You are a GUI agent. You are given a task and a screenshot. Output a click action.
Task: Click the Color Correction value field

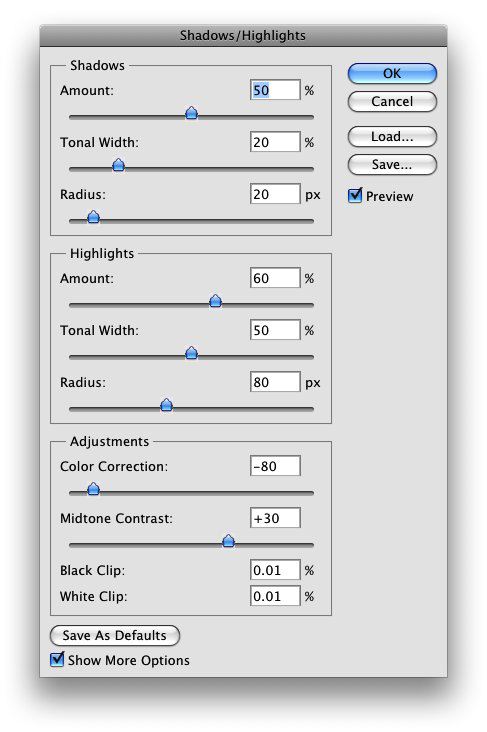point(275,466)
